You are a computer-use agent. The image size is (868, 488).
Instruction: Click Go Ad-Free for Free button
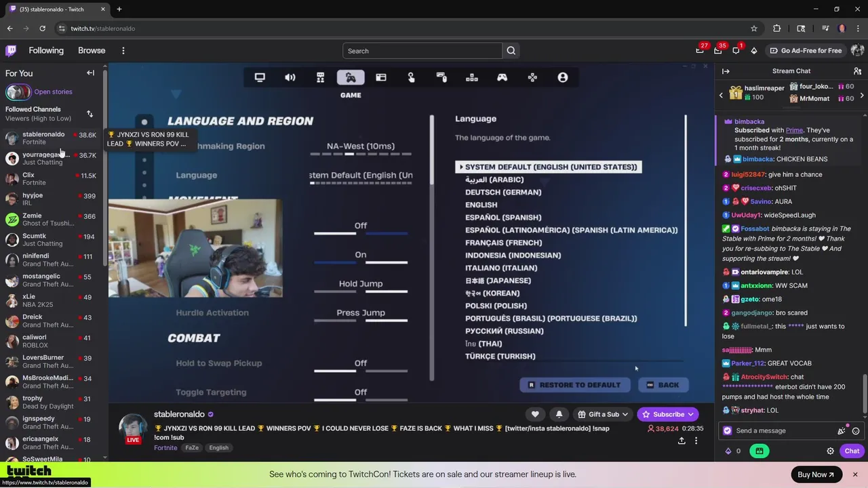click(806, 51)
